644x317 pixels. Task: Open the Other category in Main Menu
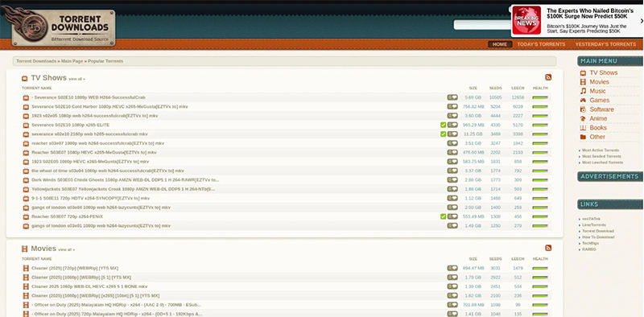[597, 137]
